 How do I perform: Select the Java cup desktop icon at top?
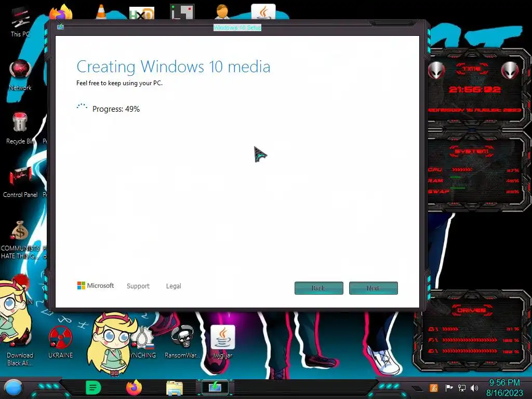tap(263, 12)
